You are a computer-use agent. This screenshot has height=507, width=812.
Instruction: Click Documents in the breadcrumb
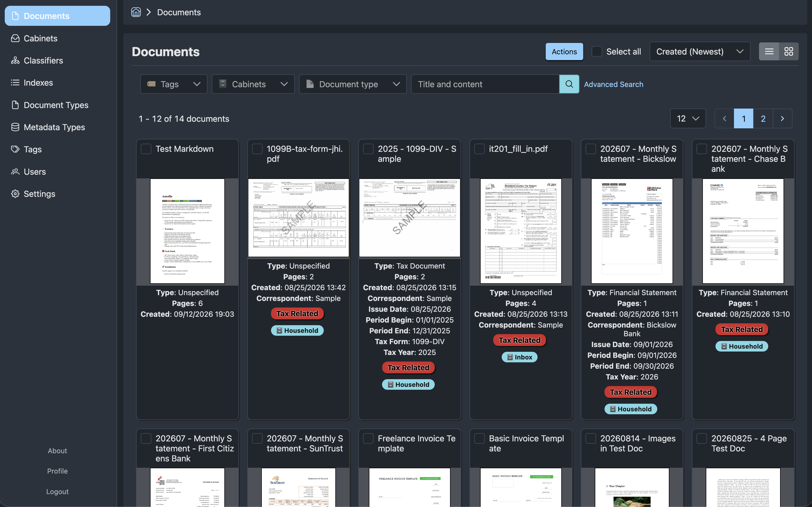[x=179, y=12]
